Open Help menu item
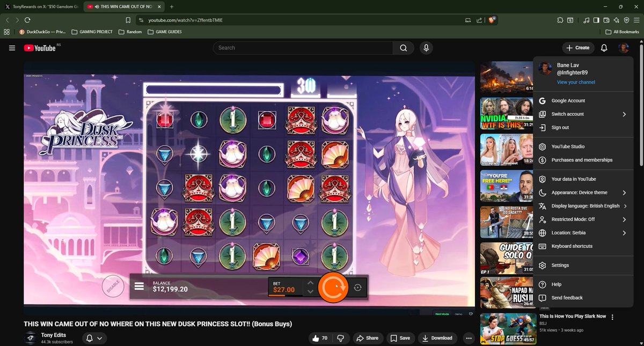644x346 pixels. point(583,284)
